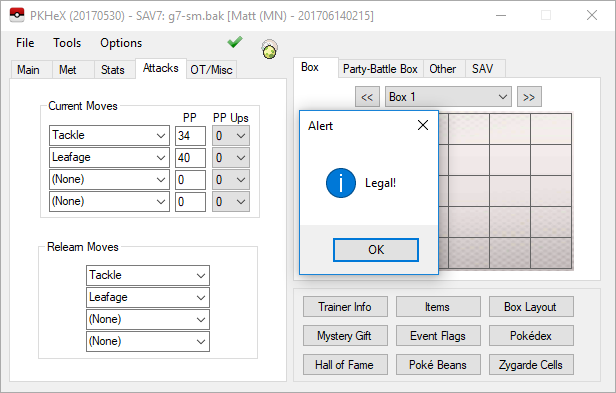616x393 pixels.
Task: Click the Tackle PP field showing 34
Action: point(190,136)
